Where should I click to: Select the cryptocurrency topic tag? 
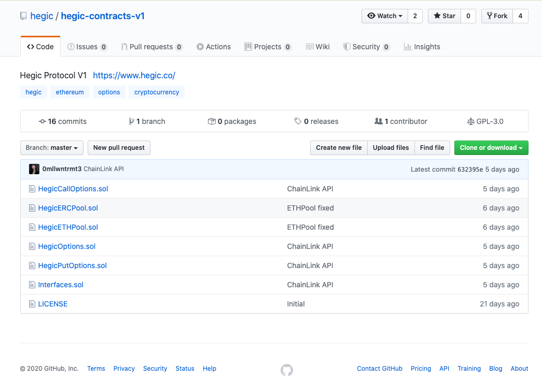coord(157,92)
